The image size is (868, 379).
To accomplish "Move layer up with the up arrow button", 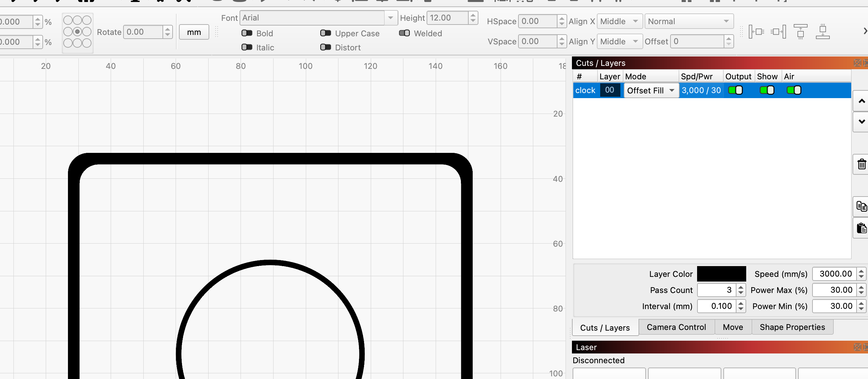I will [861, 101].
